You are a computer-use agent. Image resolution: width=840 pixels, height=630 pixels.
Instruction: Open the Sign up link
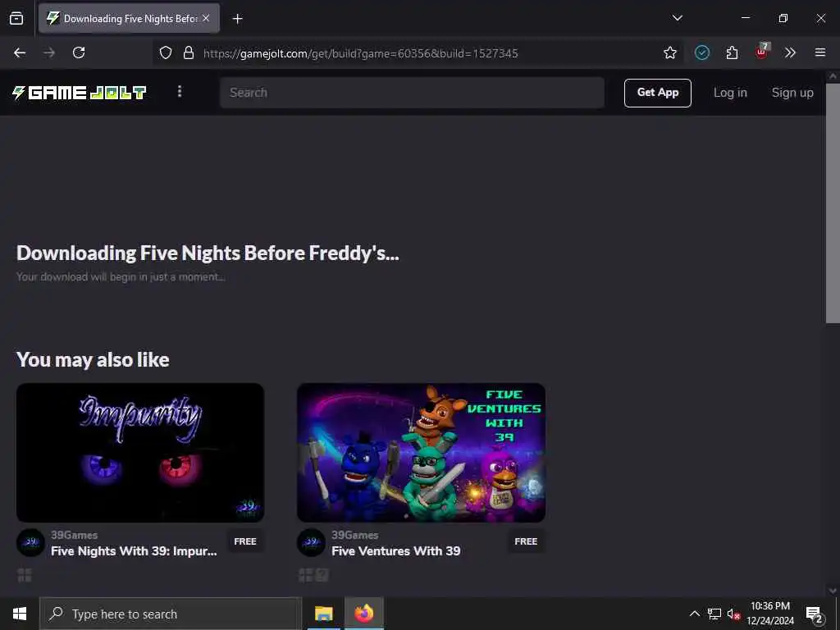tap(792, 93)
